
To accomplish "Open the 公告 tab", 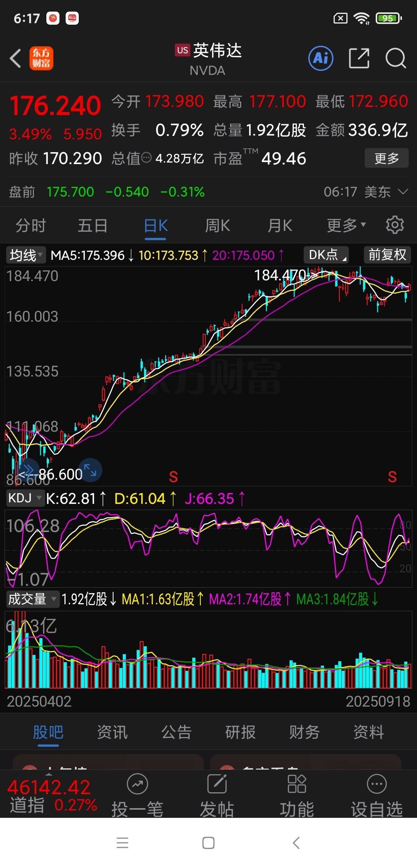I will (x=176, y=732).
